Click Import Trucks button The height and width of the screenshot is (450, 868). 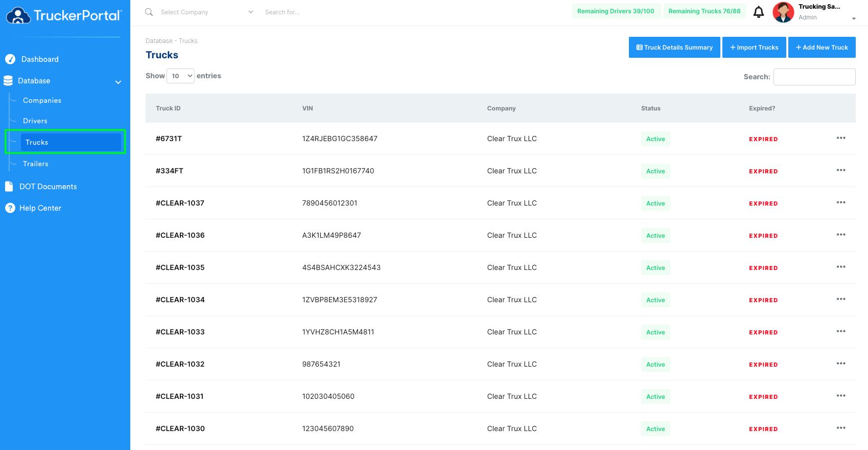pyautogui.click(x=754, y=47)
